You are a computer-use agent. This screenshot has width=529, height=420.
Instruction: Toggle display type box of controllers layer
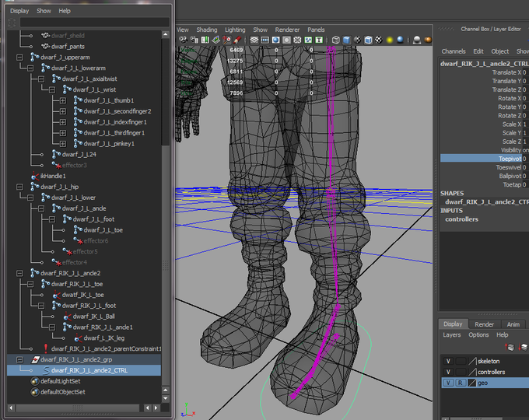coord(461,372)
